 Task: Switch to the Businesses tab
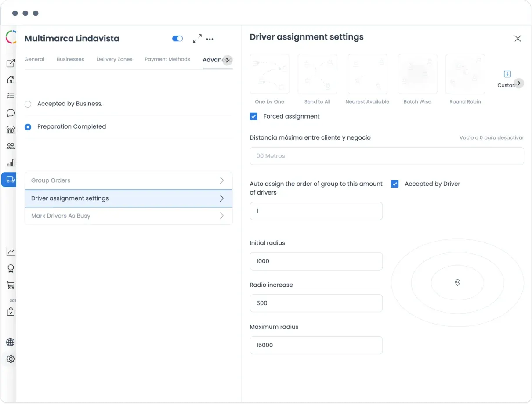tap(70, 59)
